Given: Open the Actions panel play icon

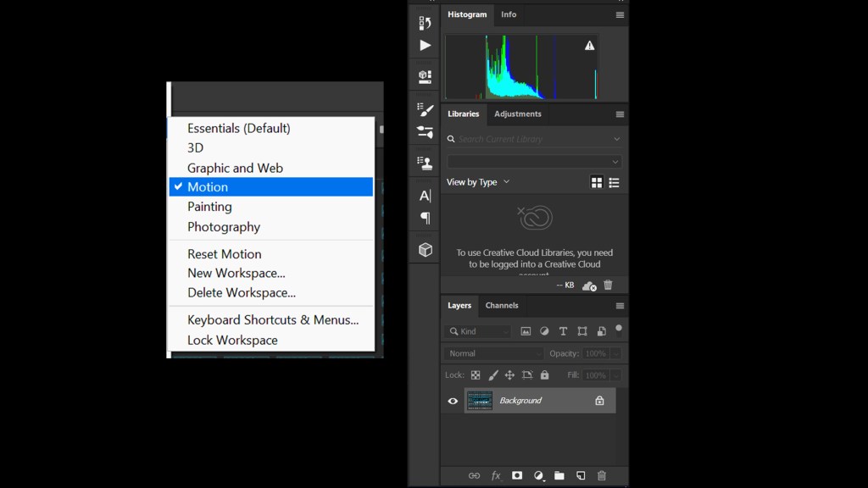Looking at the screenshot, I should coord(425,45).
